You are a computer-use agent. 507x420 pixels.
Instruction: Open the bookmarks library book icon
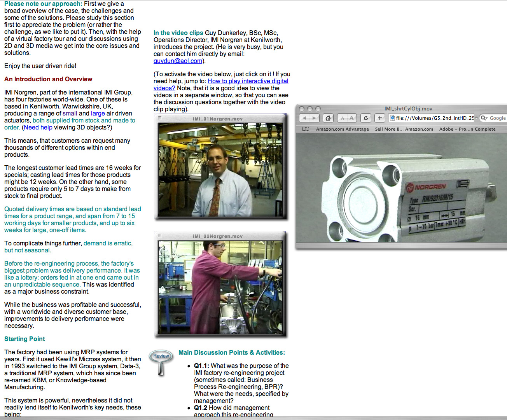(306, 129)
